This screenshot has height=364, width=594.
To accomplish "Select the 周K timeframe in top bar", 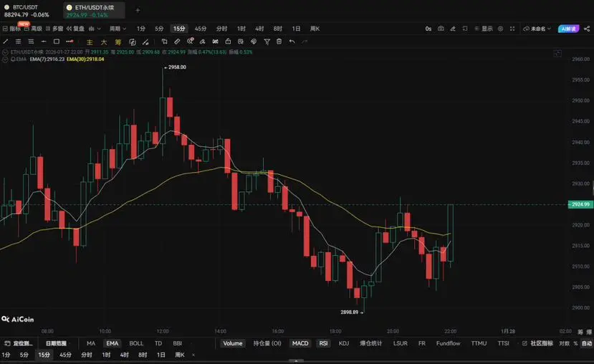I will (315, 29).
